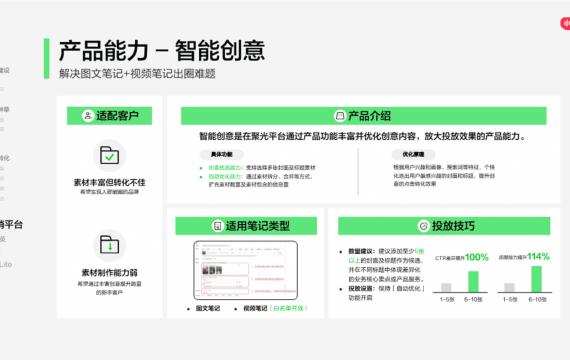Click the 产品能力 – 智能创意 title
The height and width of the screenshot is (360, 570).
(162, 51)
